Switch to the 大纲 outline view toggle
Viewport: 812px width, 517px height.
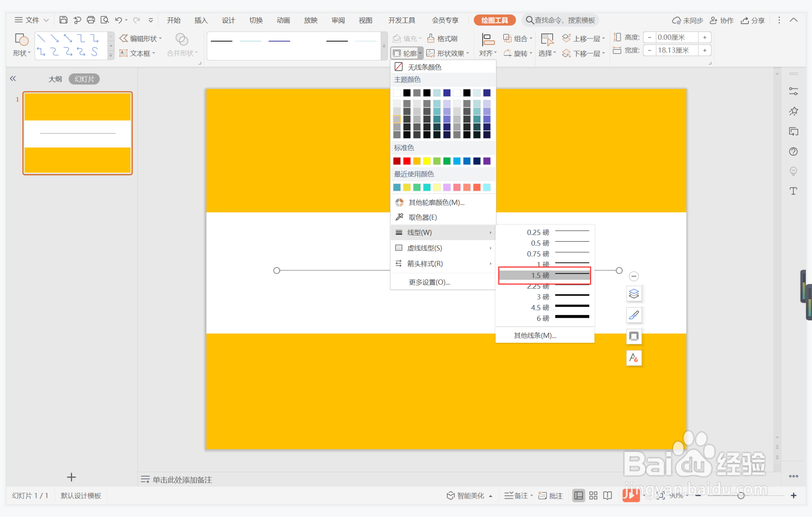[55, 79]
